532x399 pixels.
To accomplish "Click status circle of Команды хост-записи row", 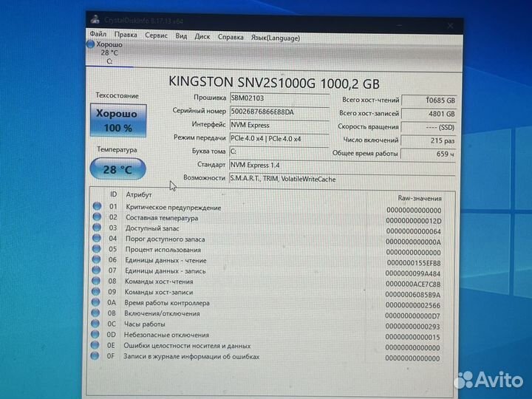I will (95, 291).
